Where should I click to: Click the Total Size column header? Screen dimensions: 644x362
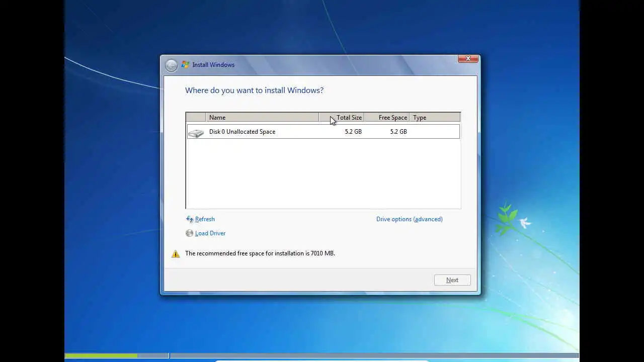tap(342, 118)
